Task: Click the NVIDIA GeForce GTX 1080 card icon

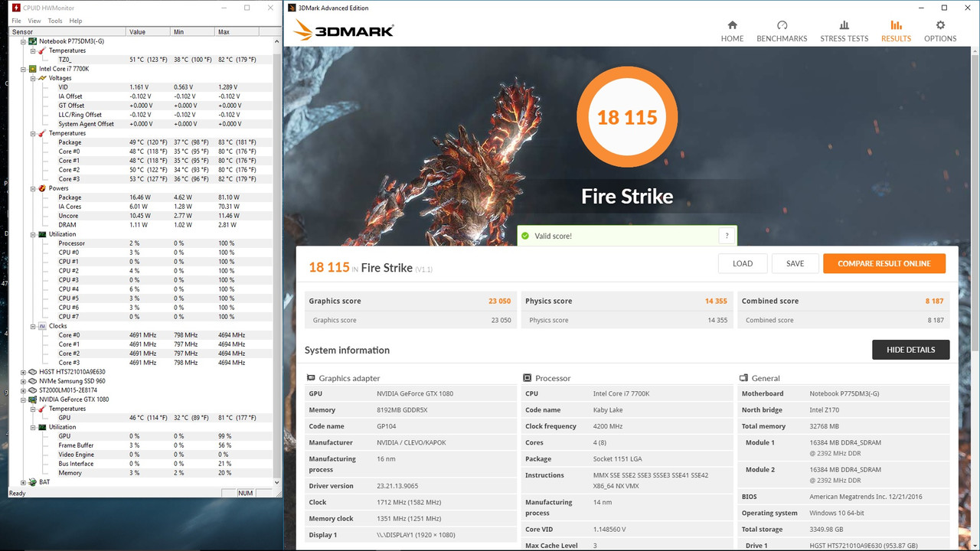Action: click(33, 399)
